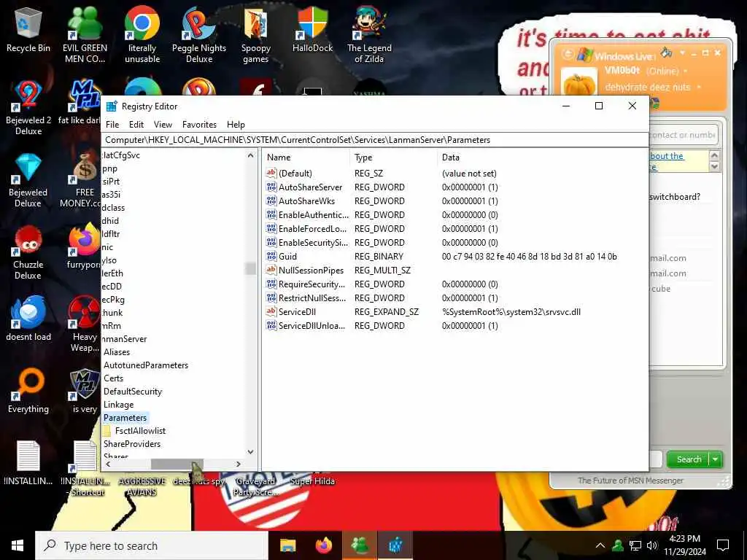Launch Bejeweled 2 Deluxe shortcut
The image size is (747, 560).
(x=28, y=109)
